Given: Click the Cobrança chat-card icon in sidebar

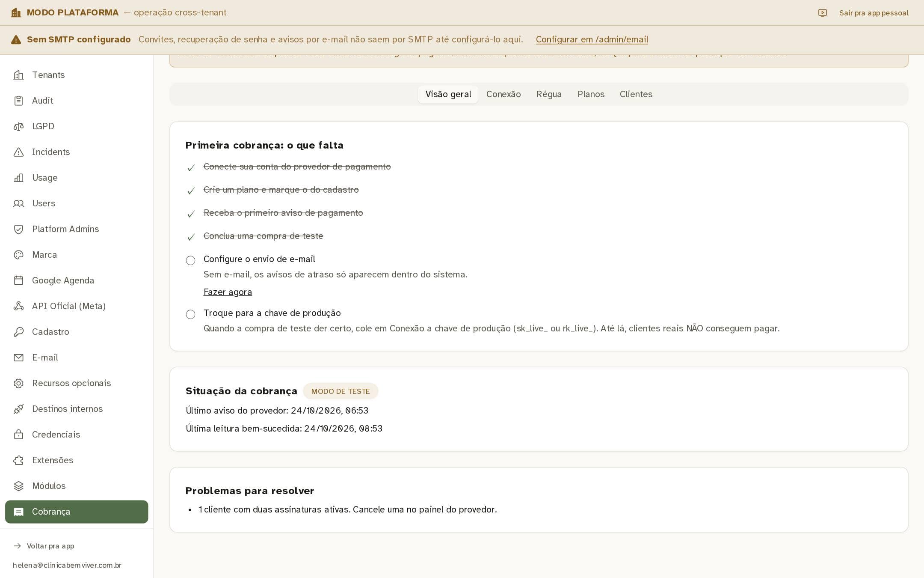Looking at the screenshot, I should [18, 512].
